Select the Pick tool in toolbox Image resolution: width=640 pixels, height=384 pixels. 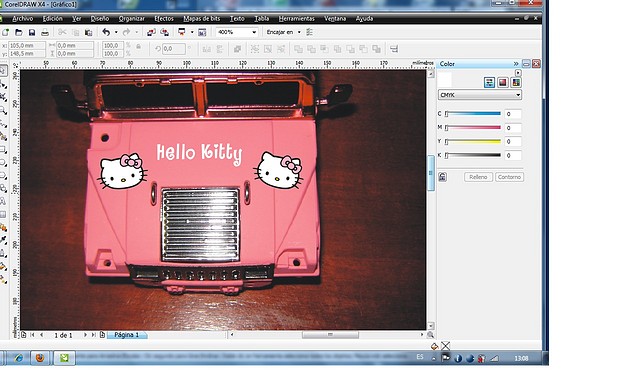point(3,71)
